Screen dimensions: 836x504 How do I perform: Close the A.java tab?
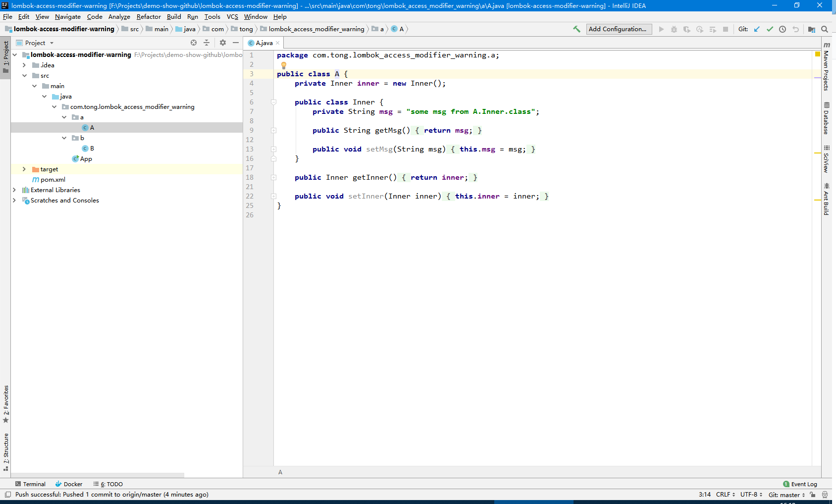pos(278,43)
